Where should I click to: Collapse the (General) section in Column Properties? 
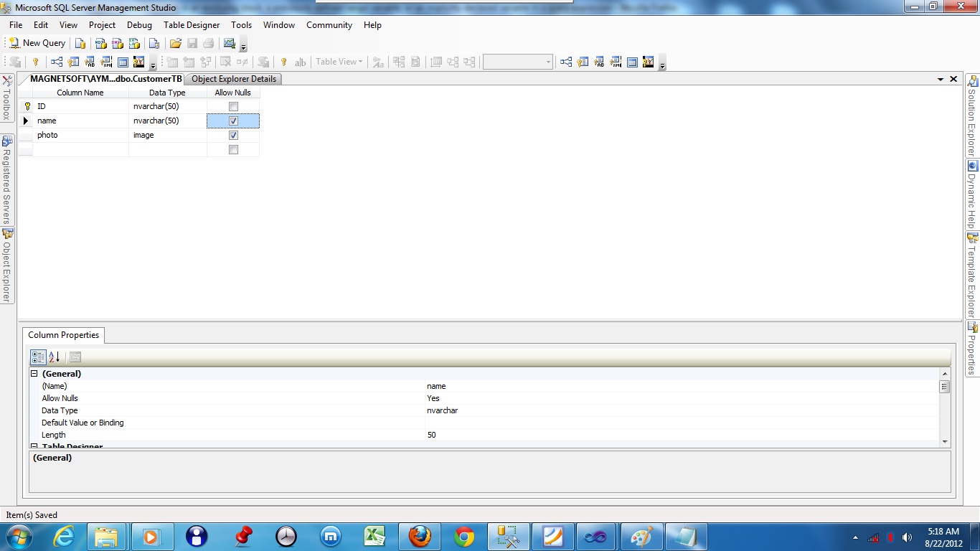click(34, 373)
